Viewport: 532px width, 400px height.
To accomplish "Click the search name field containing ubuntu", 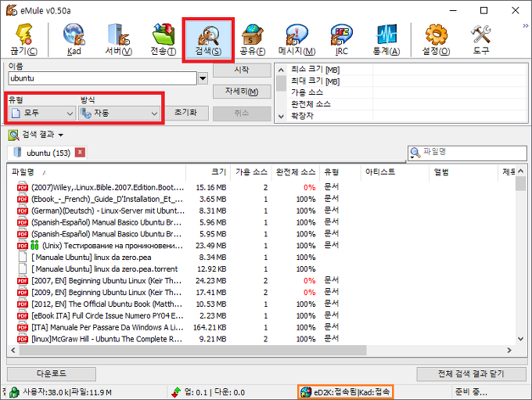I will point(102,78).
